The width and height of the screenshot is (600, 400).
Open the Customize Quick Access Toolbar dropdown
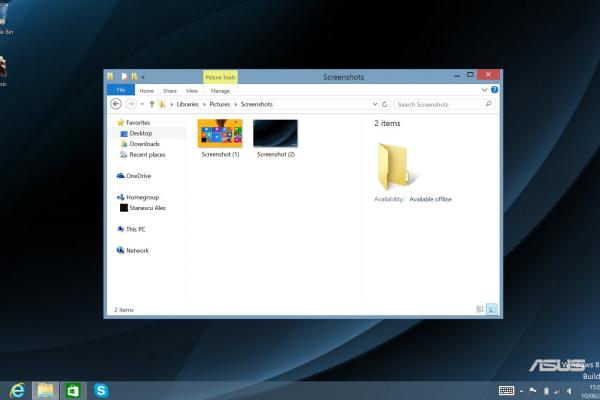143,77
